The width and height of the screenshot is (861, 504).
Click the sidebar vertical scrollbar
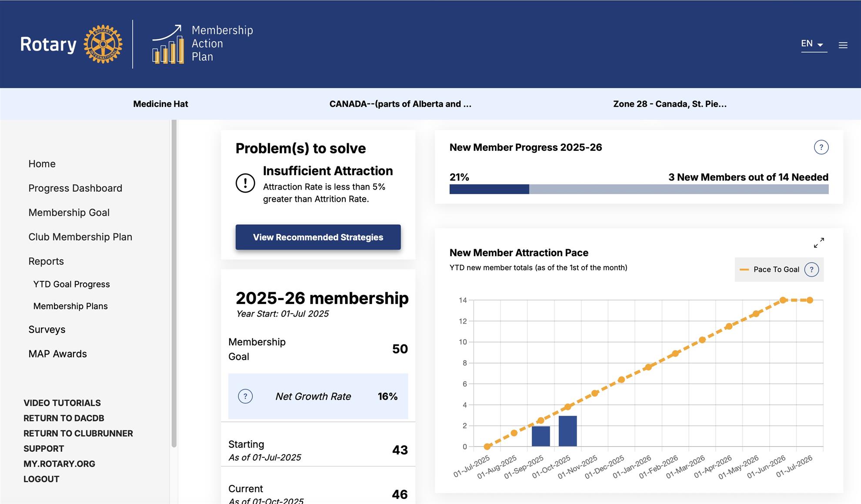pyautogui.click(x=174, y=283)
